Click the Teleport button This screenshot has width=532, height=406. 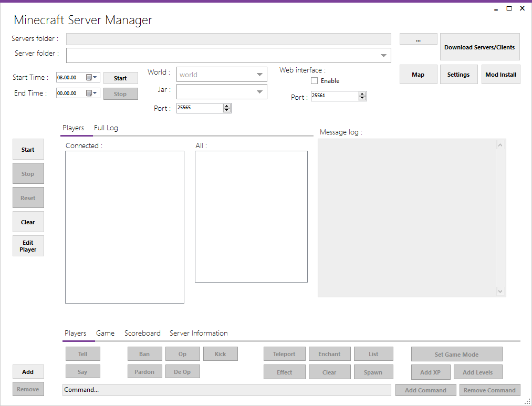(285, 354)
